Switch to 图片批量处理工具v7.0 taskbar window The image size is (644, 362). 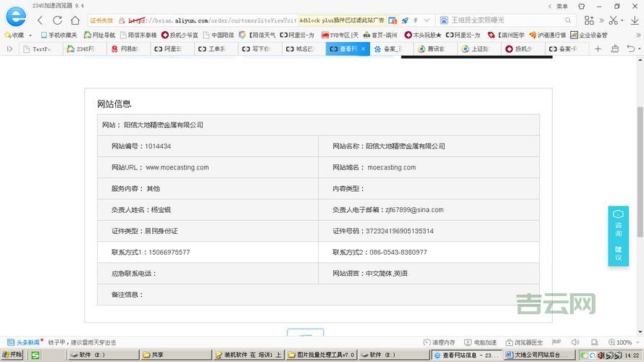(321, 355)
